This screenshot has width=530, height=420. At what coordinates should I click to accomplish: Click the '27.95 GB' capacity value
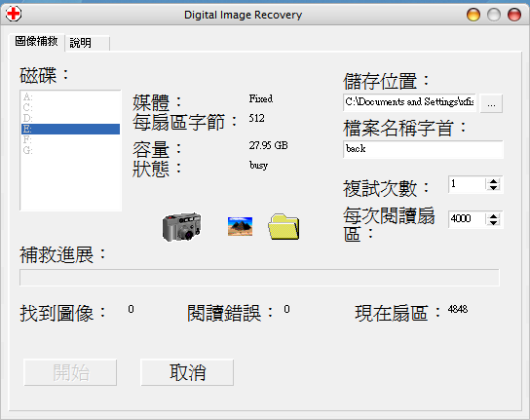point(268,145)
